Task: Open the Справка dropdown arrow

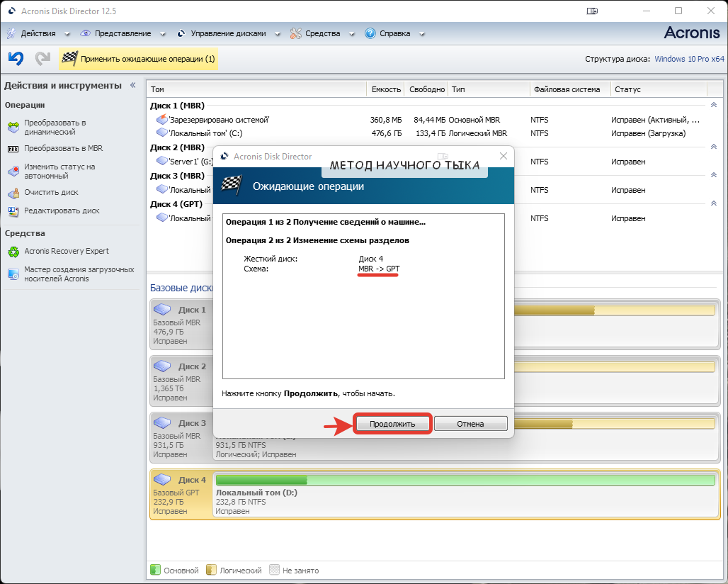Action: coord(421,34)
